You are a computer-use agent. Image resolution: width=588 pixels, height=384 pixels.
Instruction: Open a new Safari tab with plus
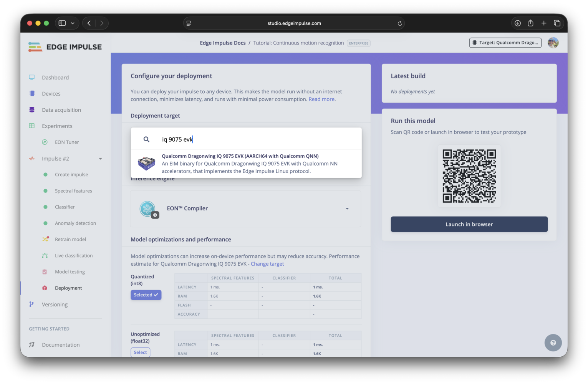[x=544, y=23]
